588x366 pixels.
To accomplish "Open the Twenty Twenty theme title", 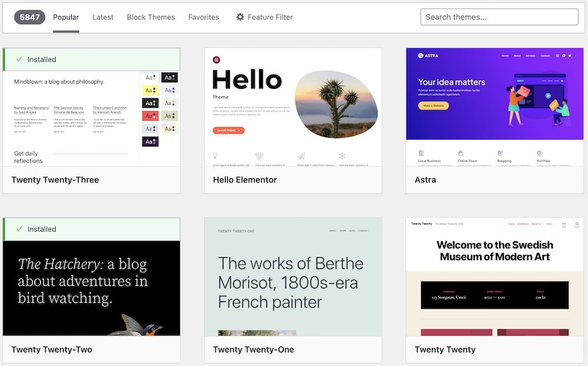I will tap(445, 350).
